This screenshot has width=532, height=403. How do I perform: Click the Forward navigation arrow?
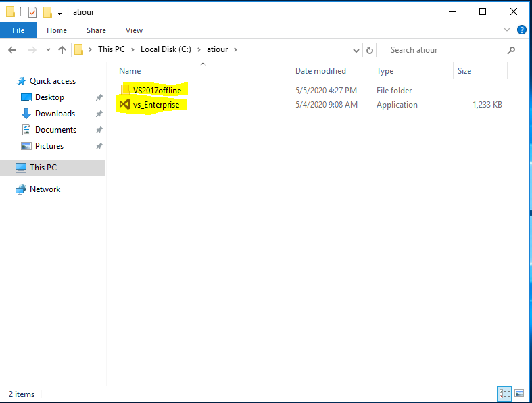(x=32, y=50)
